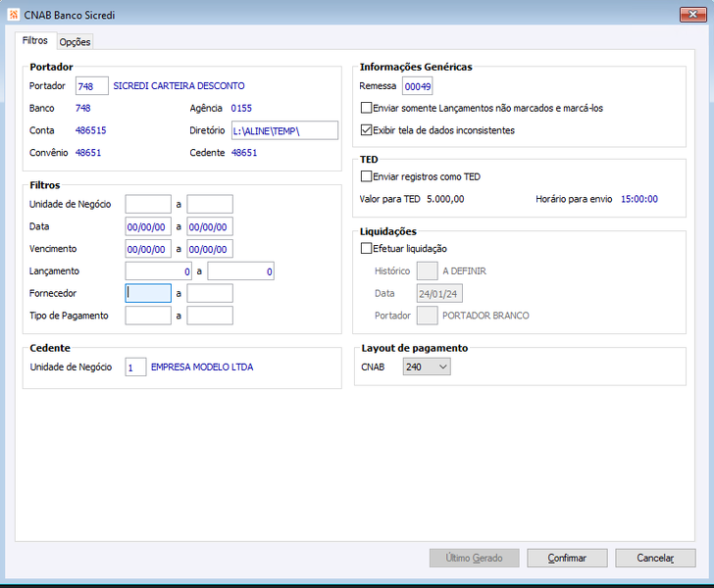Screen dimensions: 714x588
Task: Uncheck Exibir tela de dados inconsistentes
Action: (366, 130)
